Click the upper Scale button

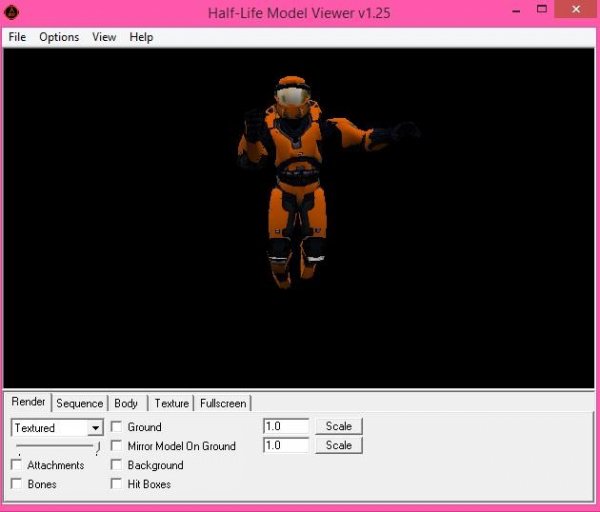[x=339, y=426]
